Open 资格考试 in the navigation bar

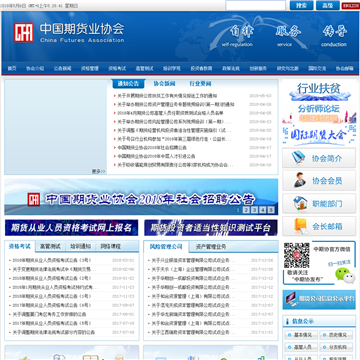[117, 68]
